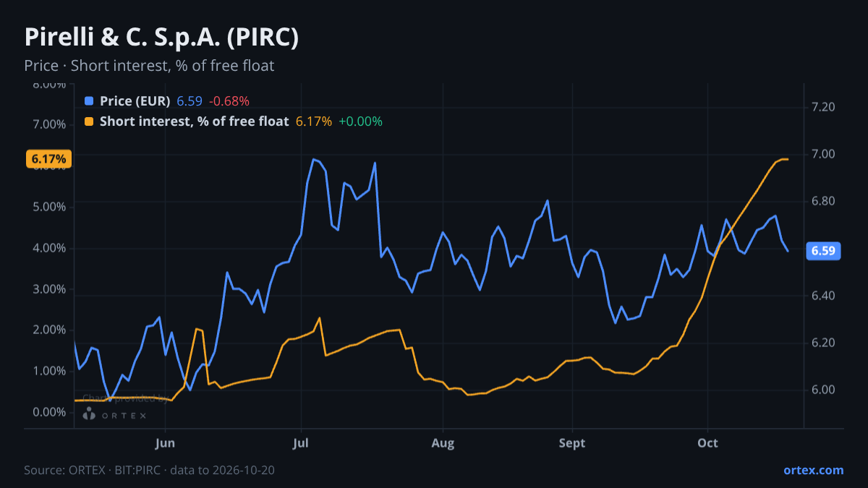Click the 1.00% left axis label
Viewport: 868px width, 488px height.
pos(48,371)
